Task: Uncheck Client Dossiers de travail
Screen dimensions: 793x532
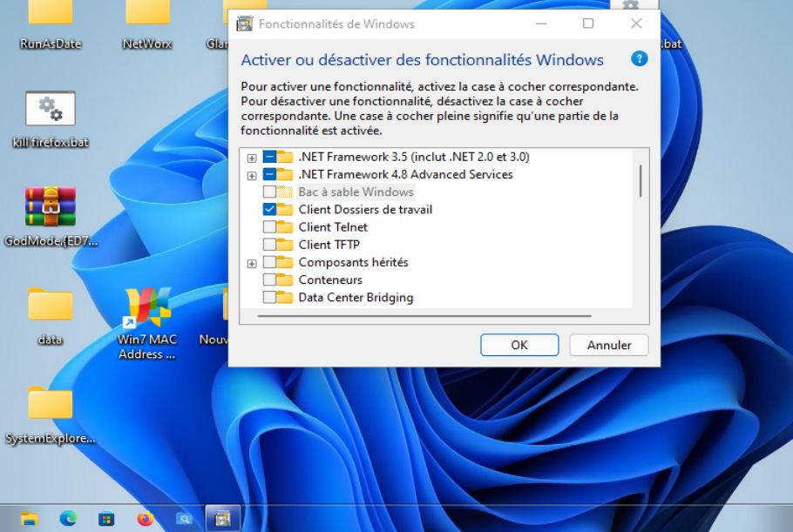Action: [x=270, y=210]
